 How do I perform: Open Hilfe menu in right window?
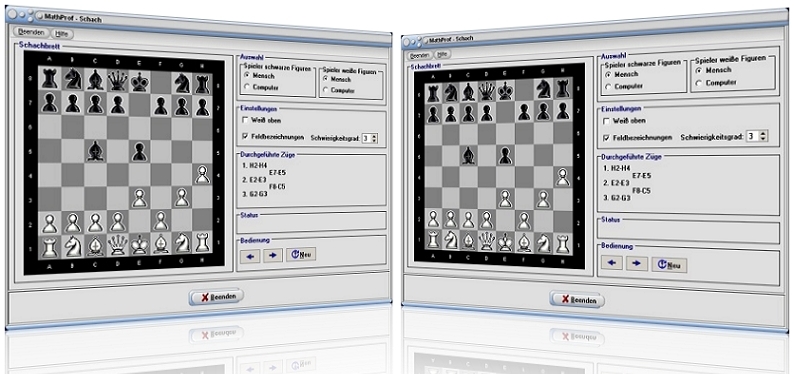click(x=442, y=54)
